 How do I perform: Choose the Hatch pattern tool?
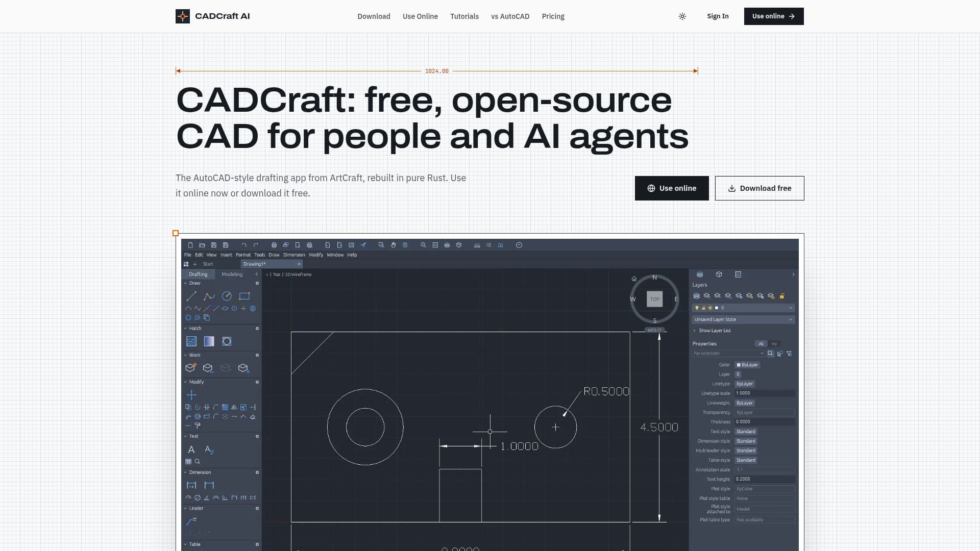point(191,341)
